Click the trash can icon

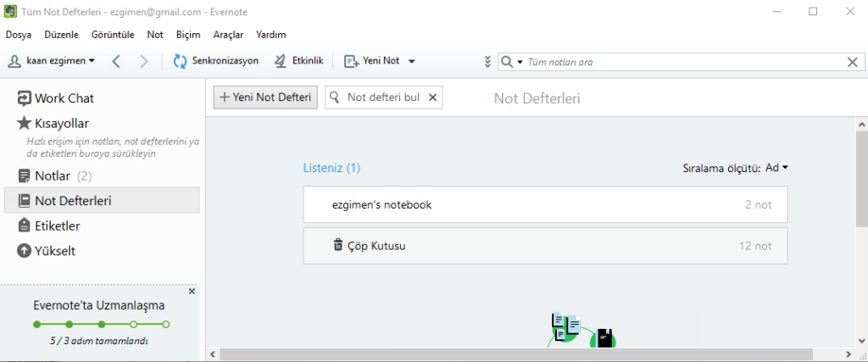(x=337, y=245)
